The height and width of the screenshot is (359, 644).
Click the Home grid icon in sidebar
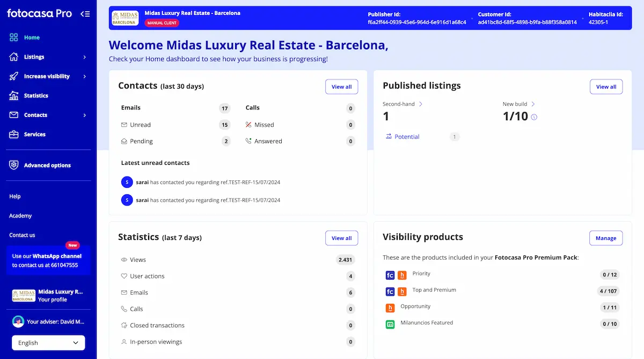(x=14, y=38)
